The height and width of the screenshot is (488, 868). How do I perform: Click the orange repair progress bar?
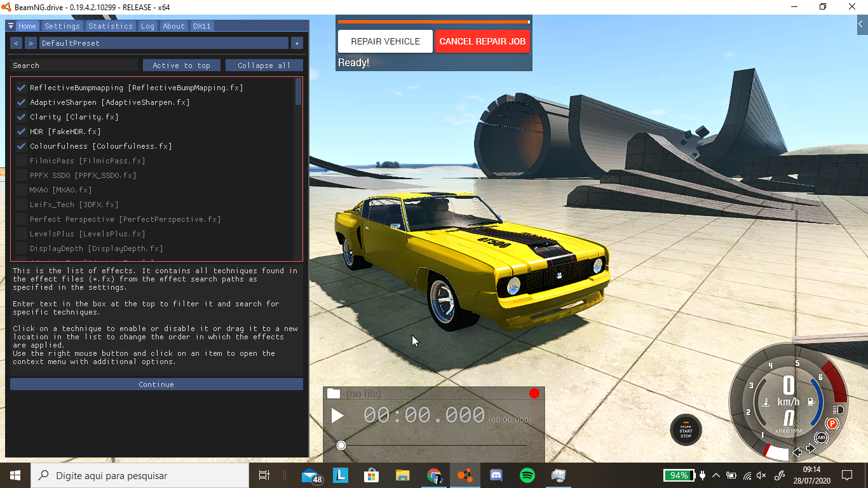(x=433, y=22)
